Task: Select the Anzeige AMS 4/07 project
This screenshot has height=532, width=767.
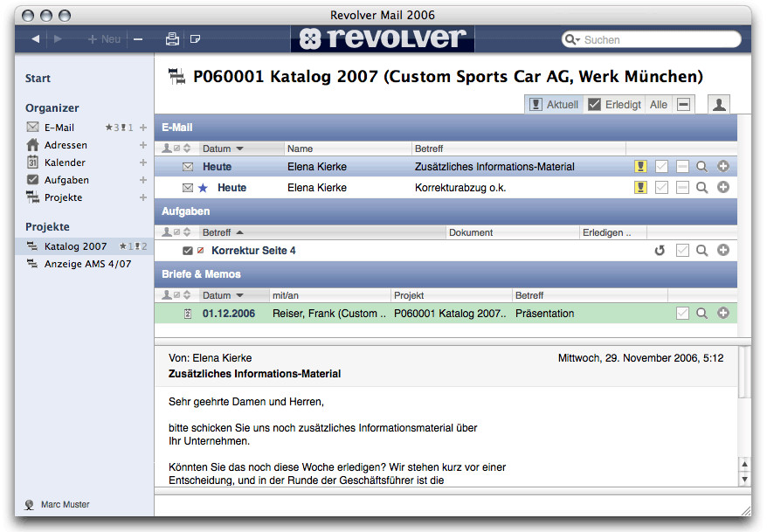Action: [84, 264]
